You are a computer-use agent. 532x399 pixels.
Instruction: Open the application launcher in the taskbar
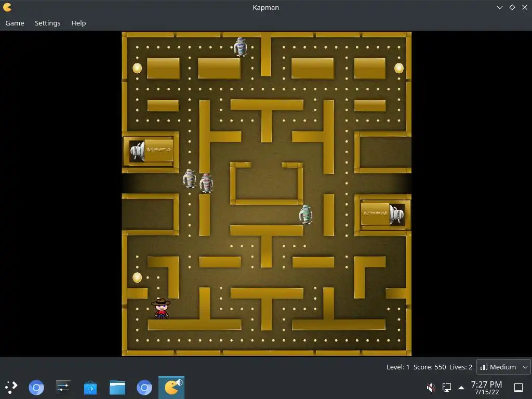pyautogui.click(x=11, y=387)
